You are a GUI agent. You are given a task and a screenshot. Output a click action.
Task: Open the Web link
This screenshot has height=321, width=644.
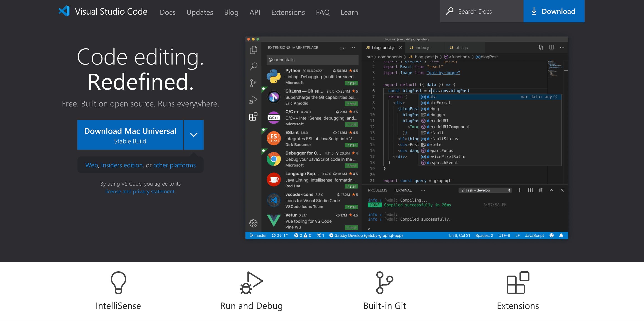click(x=92, y=165)
